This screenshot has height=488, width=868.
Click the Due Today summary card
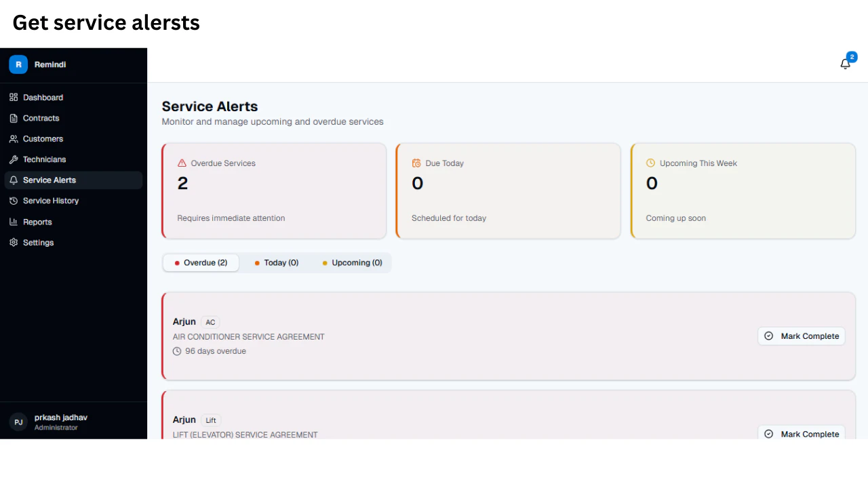point(508,190)
